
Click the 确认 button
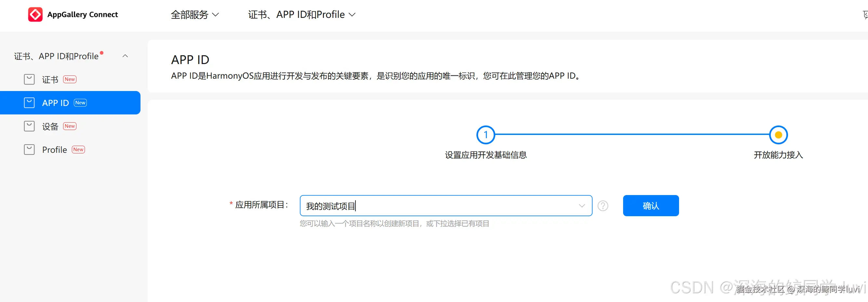click(651, 206)
